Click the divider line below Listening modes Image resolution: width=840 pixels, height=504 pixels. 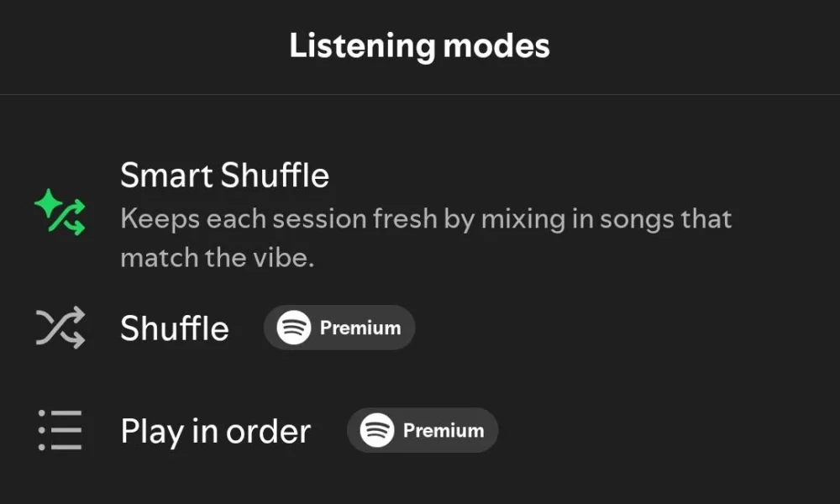420,95
